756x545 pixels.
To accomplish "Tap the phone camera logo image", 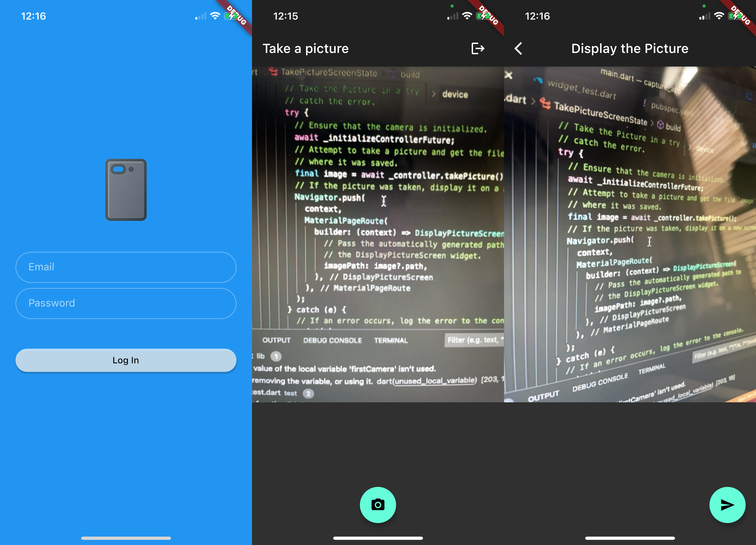I will pyautogui.click(x=126, y=190).
